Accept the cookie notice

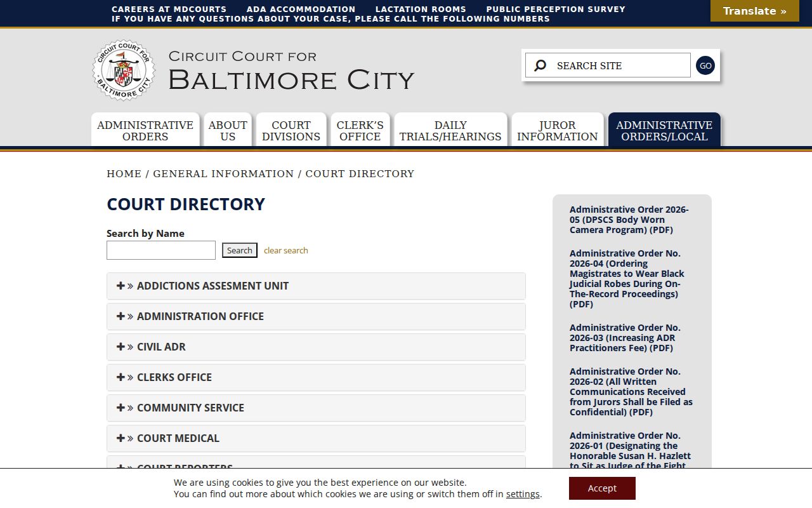[x=602, y=488]
